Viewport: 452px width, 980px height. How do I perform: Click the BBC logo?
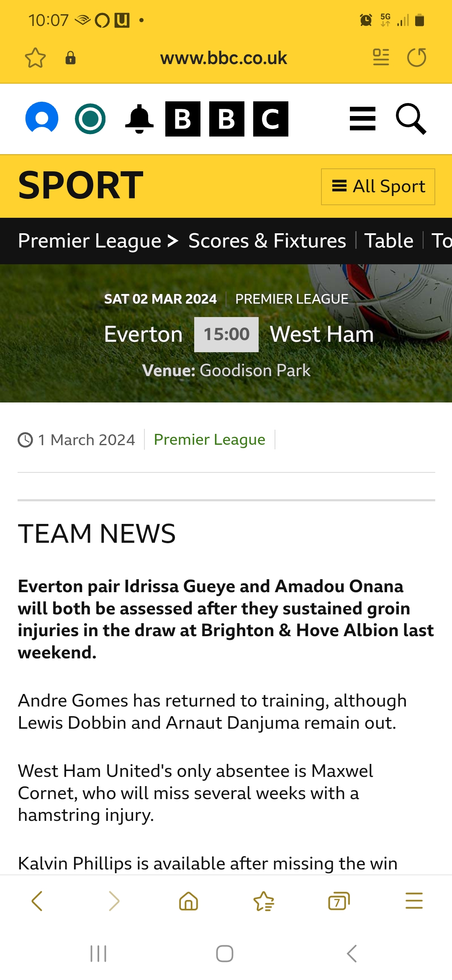coord(226,119)
